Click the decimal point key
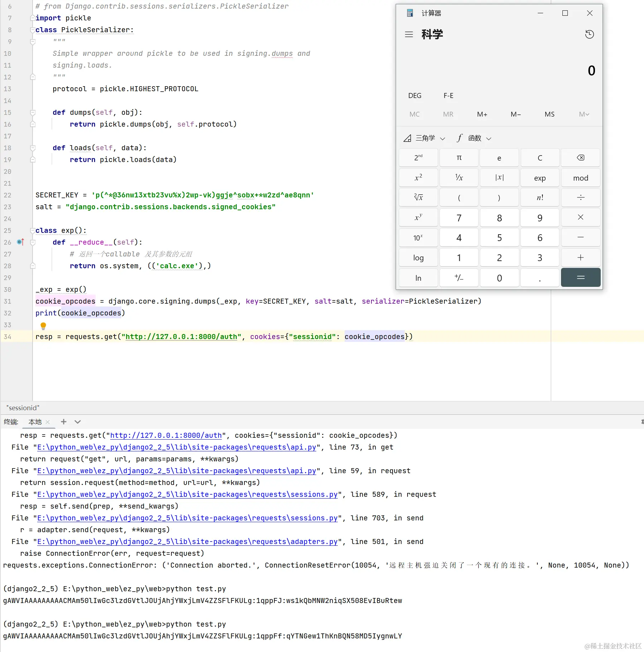Image resolution: width=644 pixels, height=652 pixels. (x=540, y=278)
